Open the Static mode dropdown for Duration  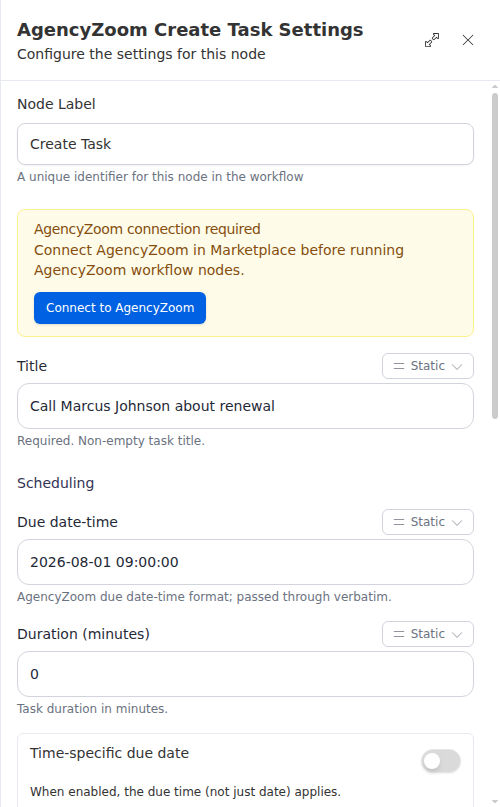(427, 634)
